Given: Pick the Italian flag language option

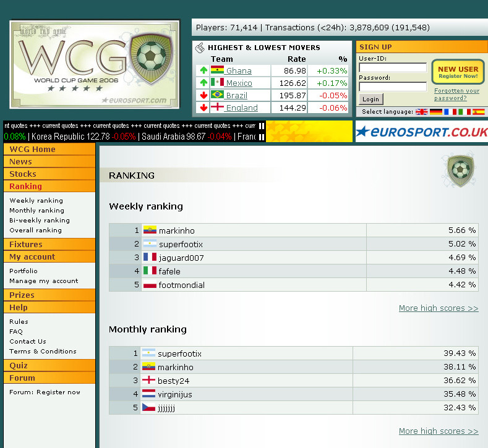Looking at the screenshot, I should [x=464, y=112].
